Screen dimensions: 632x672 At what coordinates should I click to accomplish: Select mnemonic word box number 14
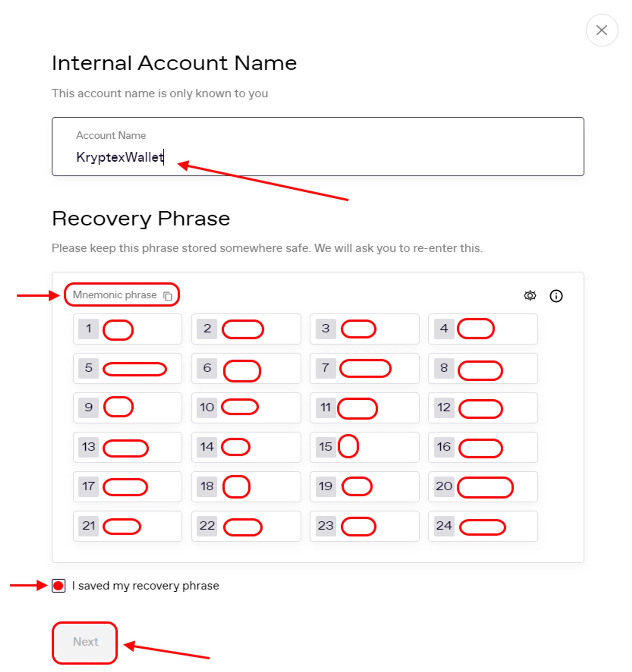246,447
